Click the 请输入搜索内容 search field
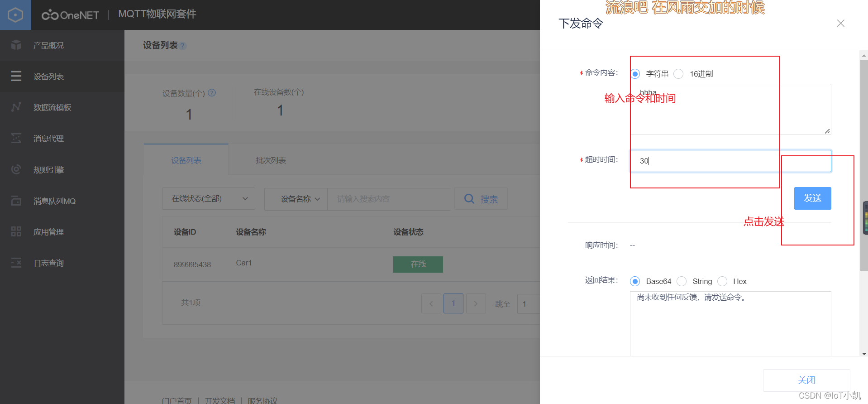This screenshot has height=404, width=868. tap(389, 199)
